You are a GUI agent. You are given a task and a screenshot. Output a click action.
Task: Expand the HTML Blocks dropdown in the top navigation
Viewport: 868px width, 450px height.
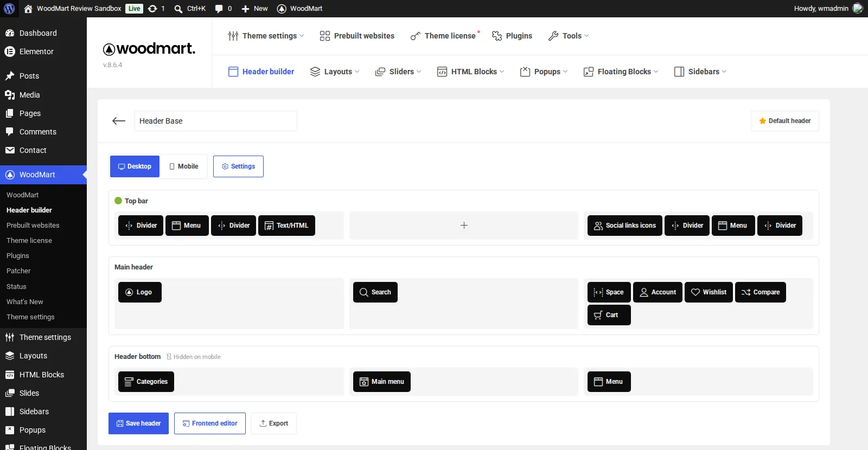470,72
